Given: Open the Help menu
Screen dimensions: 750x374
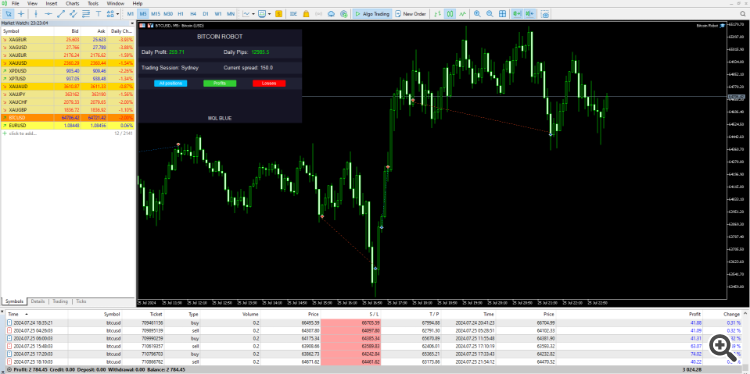Looking at the screenshot, I should tap(138, 3).
